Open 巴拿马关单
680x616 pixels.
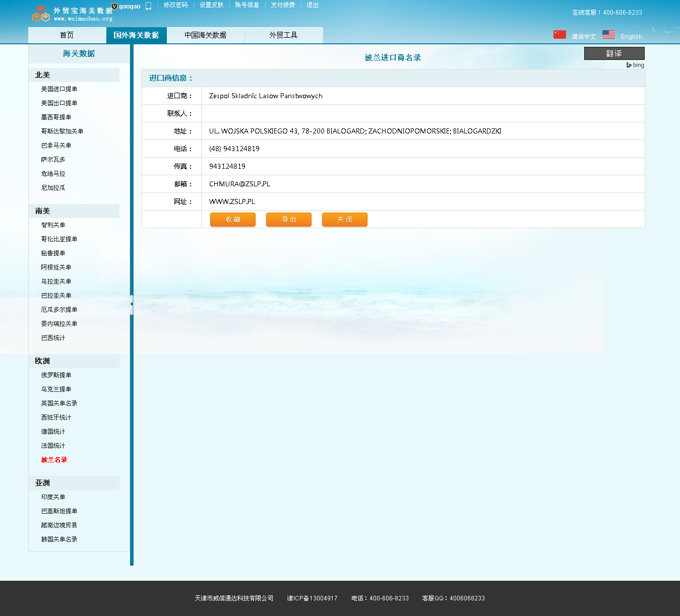click(56, 146)
